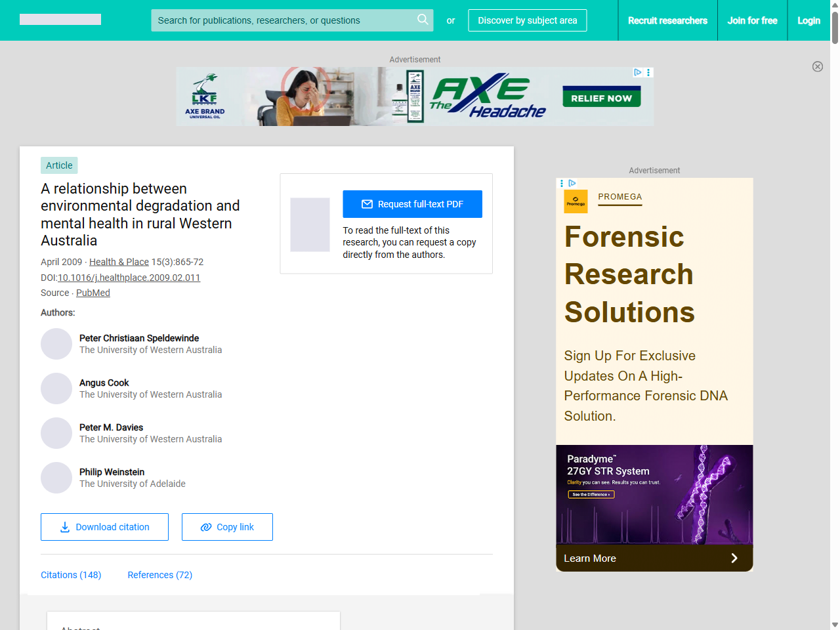Open the AdChoices icon on Axe banner
The height and width of the screenshot is (630, 840).
pos(637,72)
